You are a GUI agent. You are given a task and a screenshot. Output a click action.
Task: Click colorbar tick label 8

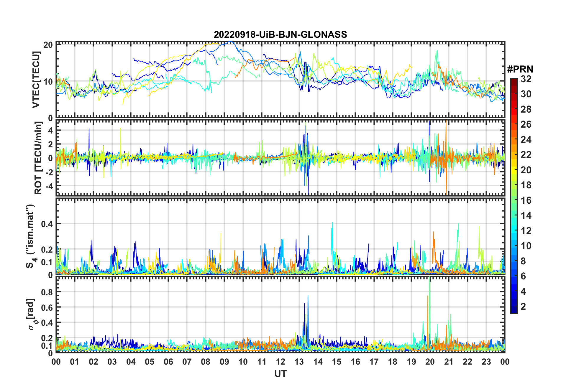tap(524, 261)
